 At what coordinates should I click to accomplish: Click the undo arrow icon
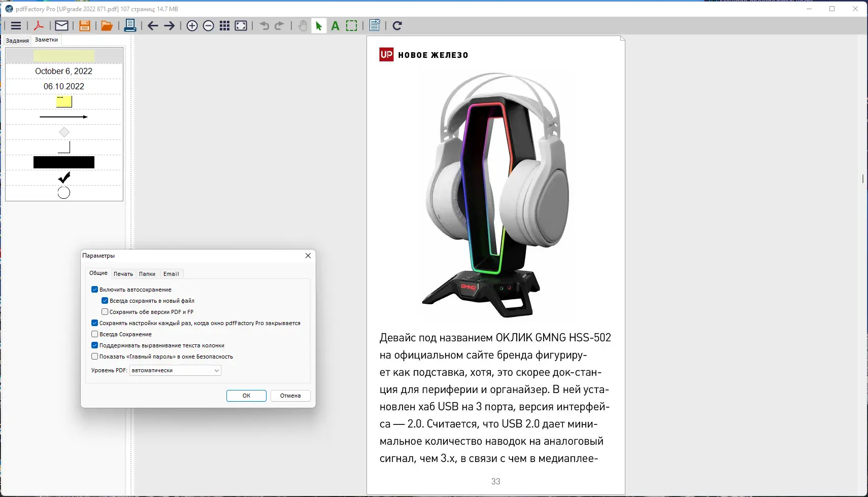264,26
